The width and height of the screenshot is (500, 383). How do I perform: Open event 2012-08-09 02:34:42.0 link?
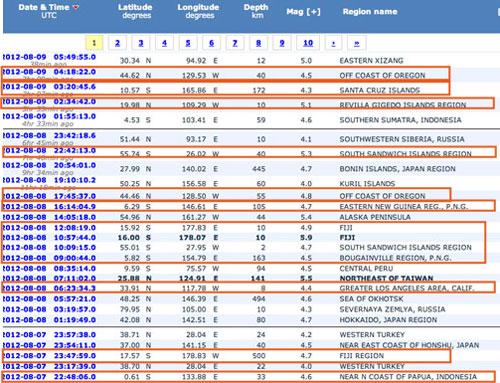click(x=49, y=102)
